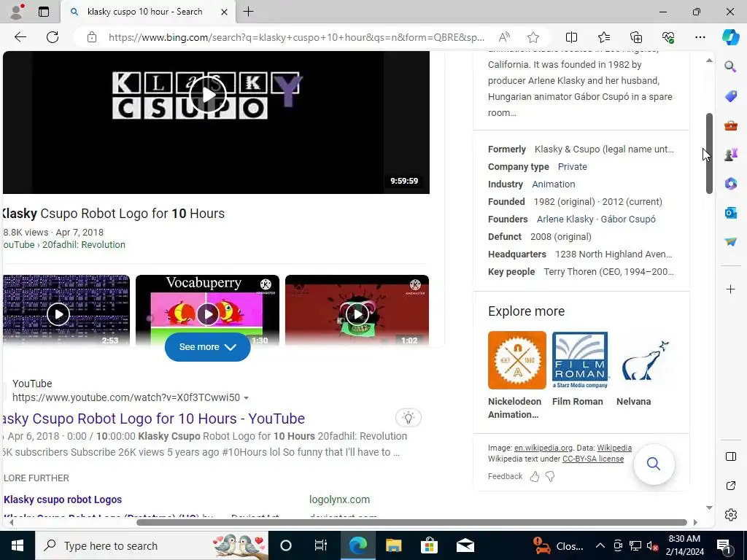
Task: Reload the page with refresh icon
Action: [53, 37]
